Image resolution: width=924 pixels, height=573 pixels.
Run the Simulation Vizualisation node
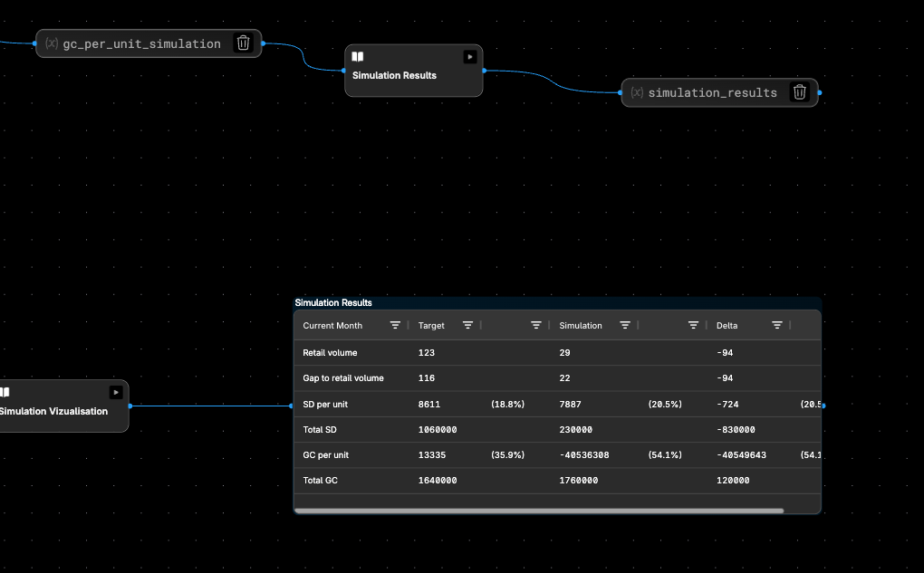pos(116,392)
